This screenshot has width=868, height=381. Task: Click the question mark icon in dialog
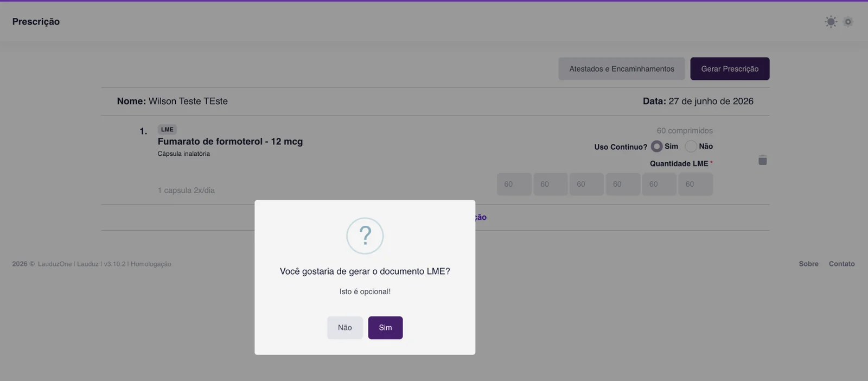coord(365,236)
